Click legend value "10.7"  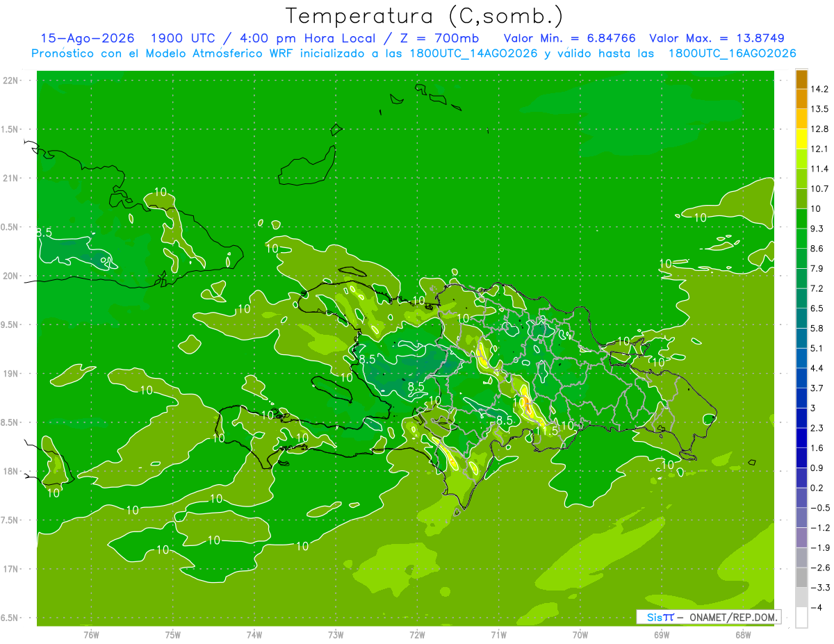coord(820,189)
